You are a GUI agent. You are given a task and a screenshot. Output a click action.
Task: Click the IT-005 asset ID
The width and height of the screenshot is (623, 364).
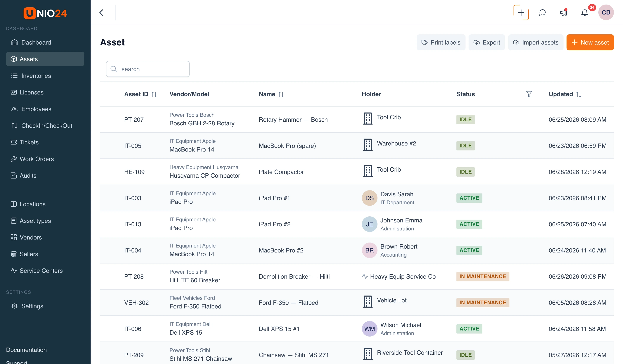click(133, 146)
